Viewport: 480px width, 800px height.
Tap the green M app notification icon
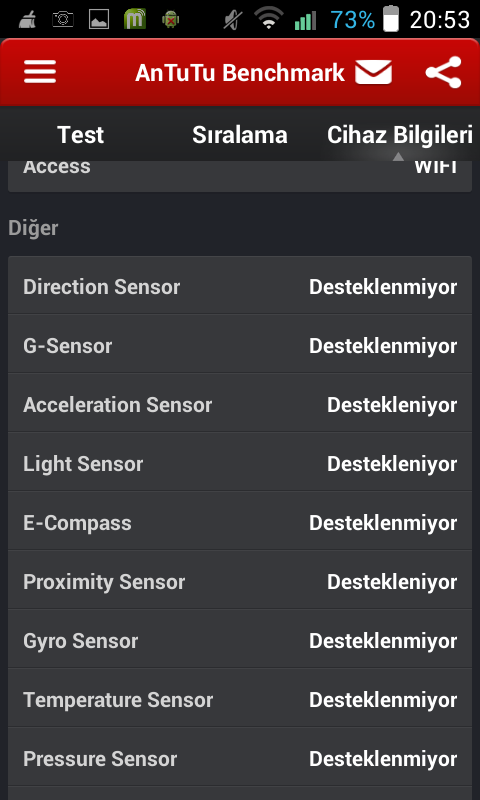[135, 19]
